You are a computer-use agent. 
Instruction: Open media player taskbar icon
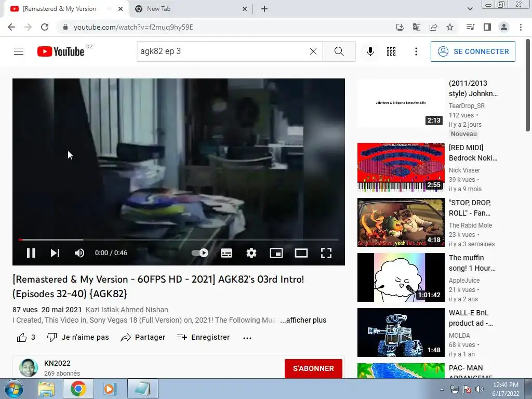pos(110,389)
